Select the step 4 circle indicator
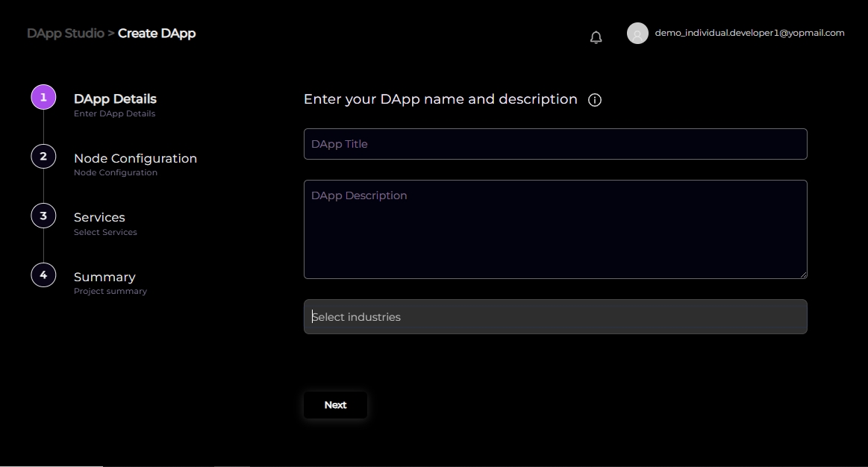This screenshot has height=467, width=868. click(43, 275)
